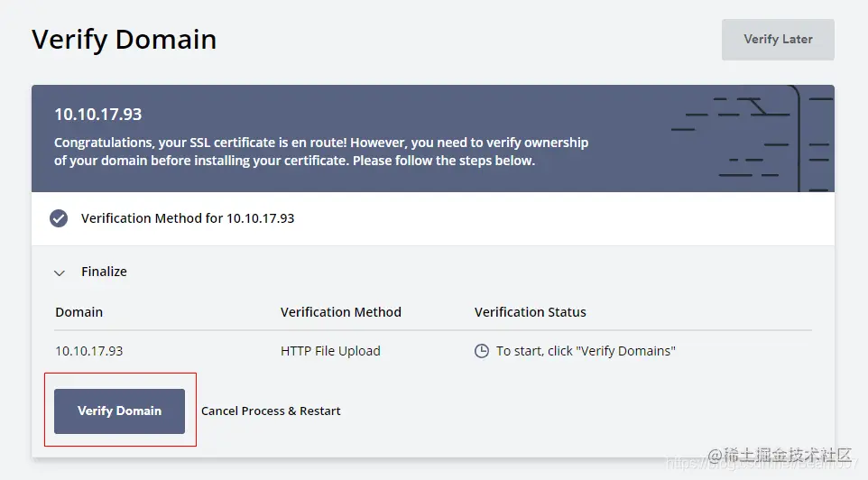Click the HTTP File Upload method cell

point(330,351)
